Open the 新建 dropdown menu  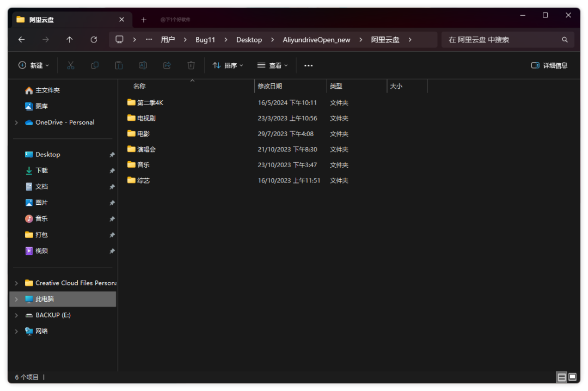coord(34,65)
